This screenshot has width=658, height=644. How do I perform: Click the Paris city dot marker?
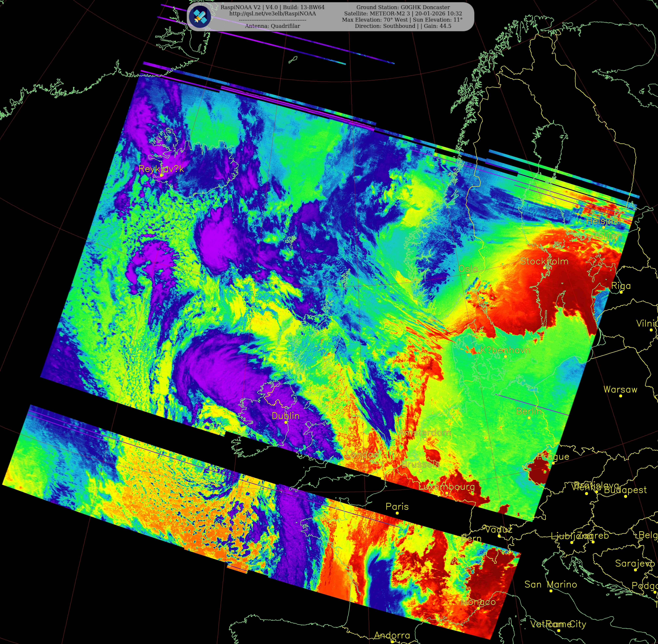coord(397,513)
